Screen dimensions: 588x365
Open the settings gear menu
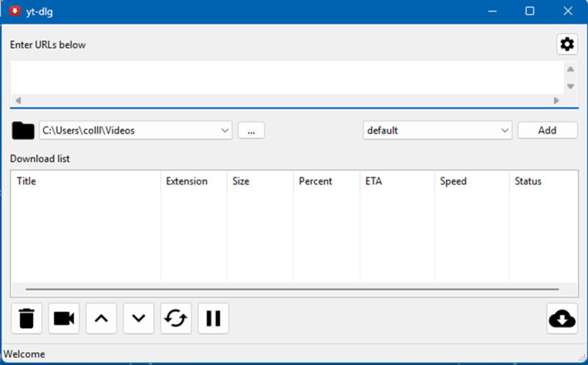point(567,44)
